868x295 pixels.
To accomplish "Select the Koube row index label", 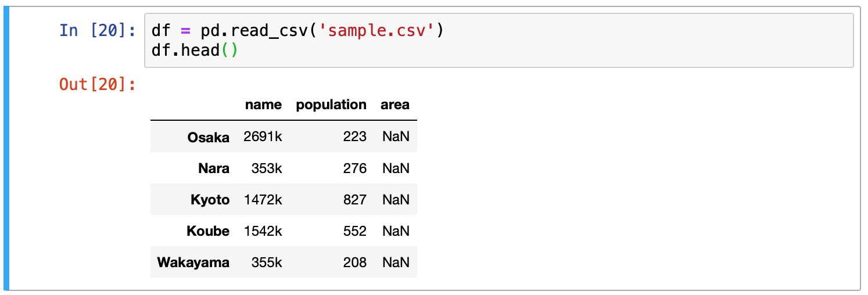I will 208,231.
